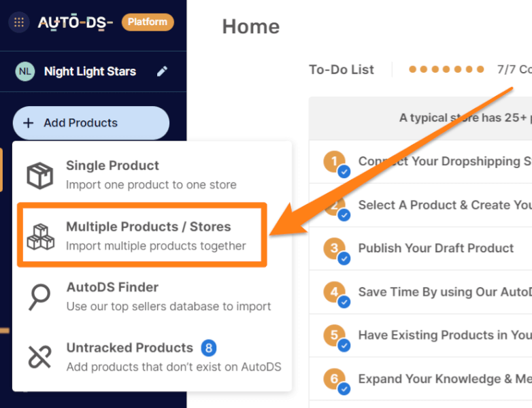This screenshot has height=408, width=532.
Task: Click the NL store avatar
Action: pos(25,71)
